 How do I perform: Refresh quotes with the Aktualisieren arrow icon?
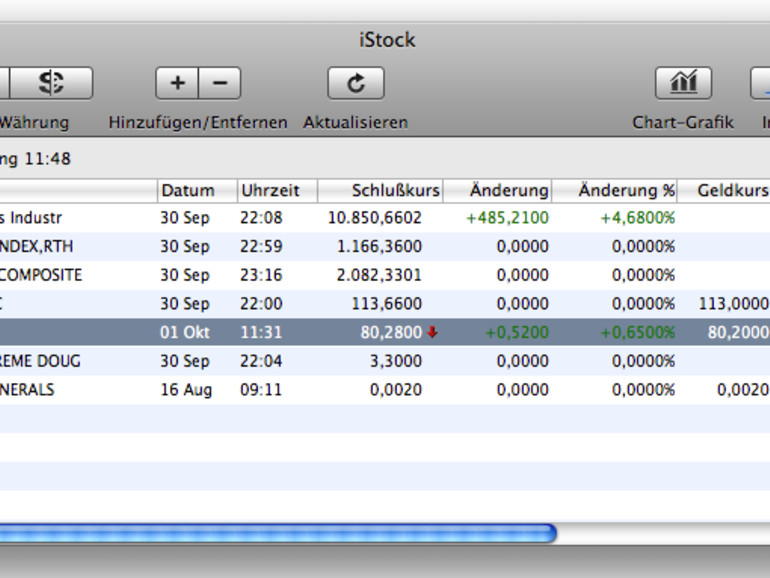[356, 83]
